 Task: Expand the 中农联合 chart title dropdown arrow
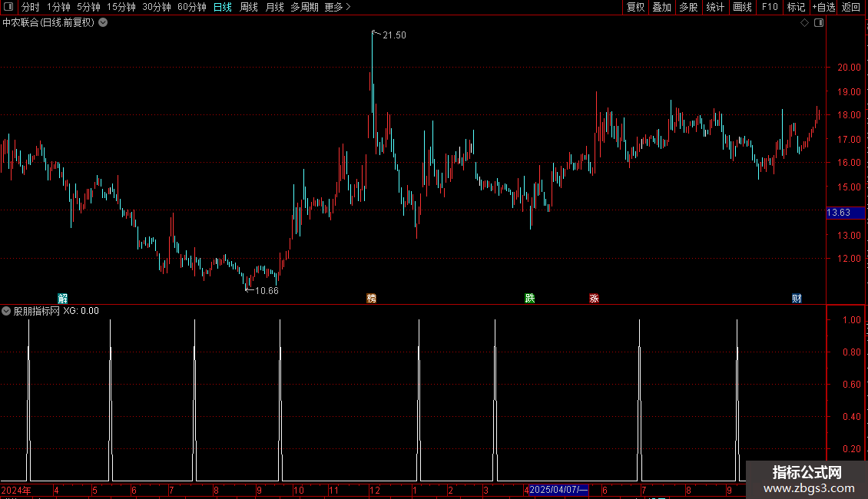[103, 23]
